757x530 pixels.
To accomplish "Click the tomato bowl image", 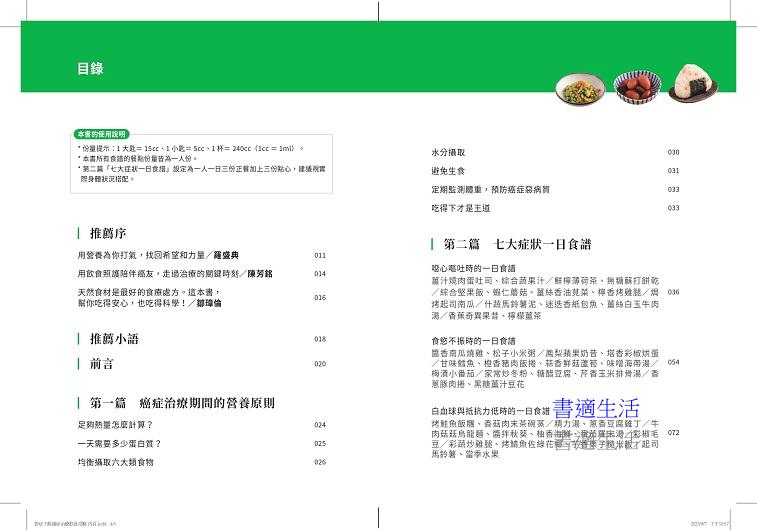I will click(x=632, y=87).
